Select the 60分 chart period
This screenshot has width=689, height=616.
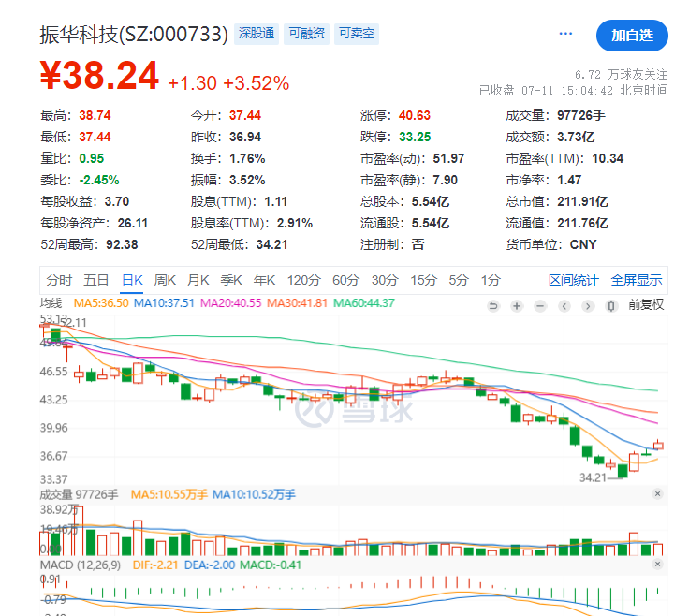[345, 280]
